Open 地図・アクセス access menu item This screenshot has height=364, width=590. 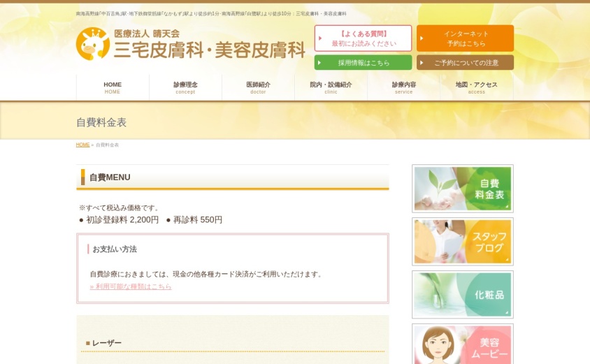tap(477, 87)
